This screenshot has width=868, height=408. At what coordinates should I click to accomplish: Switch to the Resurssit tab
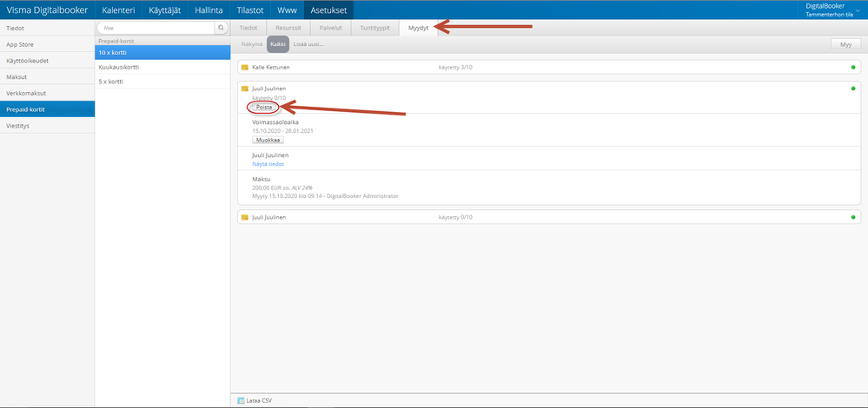pyautogui.click(x=288, y=28)
